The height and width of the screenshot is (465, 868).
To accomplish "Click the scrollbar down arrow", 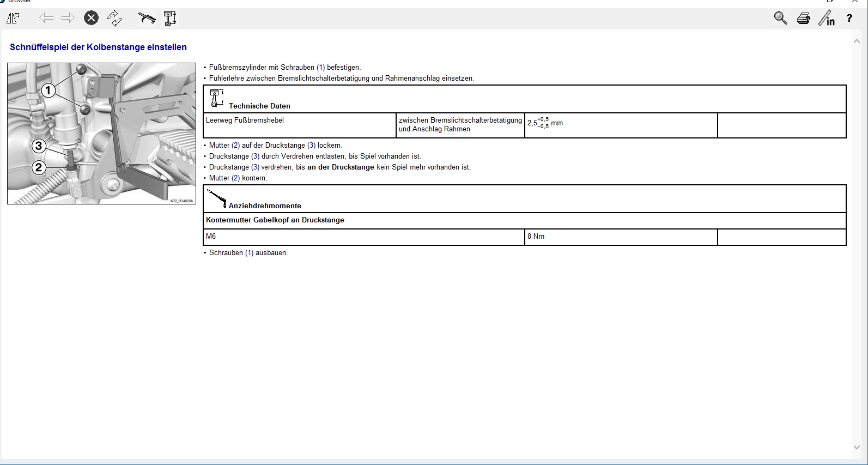I will click(x=857, y=448).
